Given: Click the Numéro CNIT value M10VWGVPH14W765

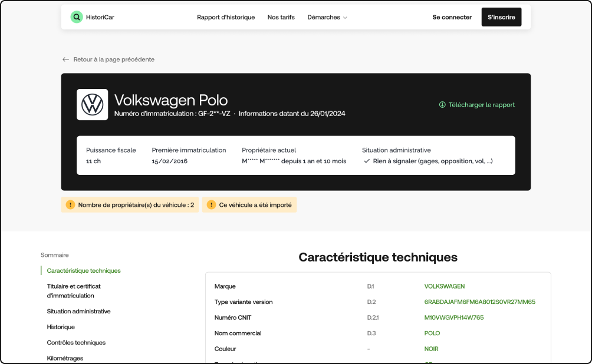Looking at the screenshot, I should click(x=454, y=317).
